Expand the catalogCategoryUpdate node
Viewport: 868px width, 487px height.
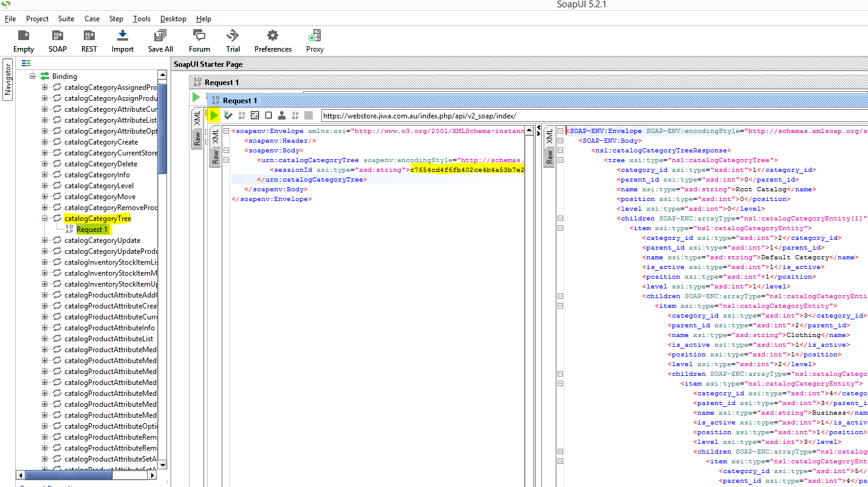(45, 240)
